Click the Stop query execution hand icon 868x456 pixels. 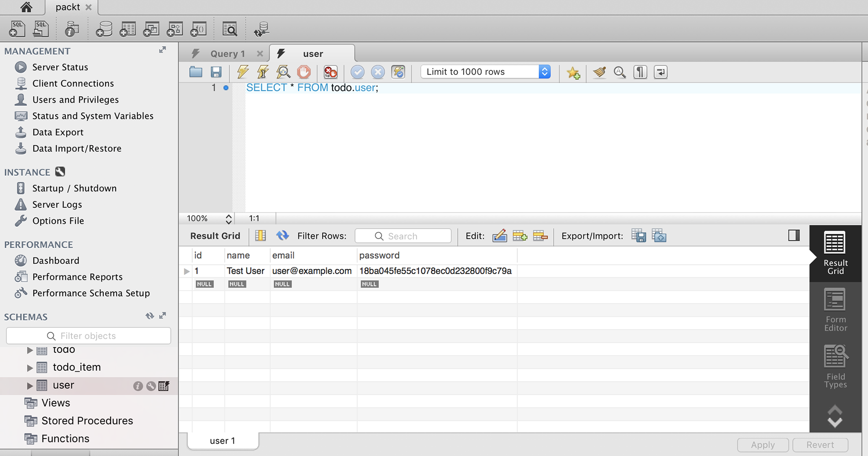304,72
